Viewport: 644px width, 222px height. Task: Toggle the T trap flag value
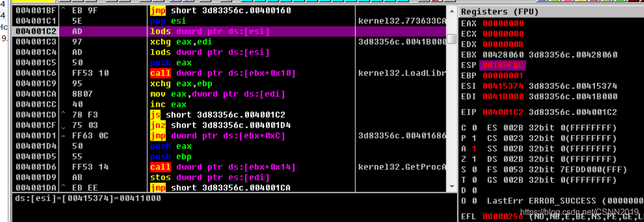pos(474,179)
